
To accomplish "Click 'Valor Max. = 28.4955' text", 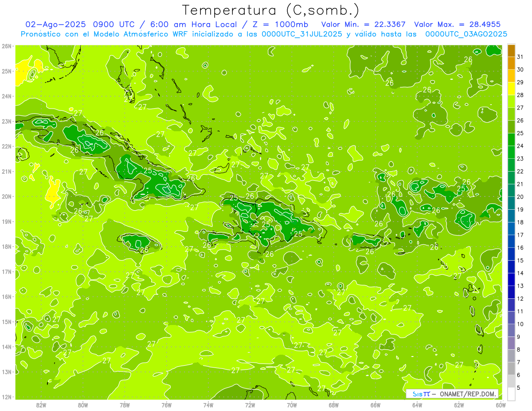I will pyautogui.click(x=458, y=24).
